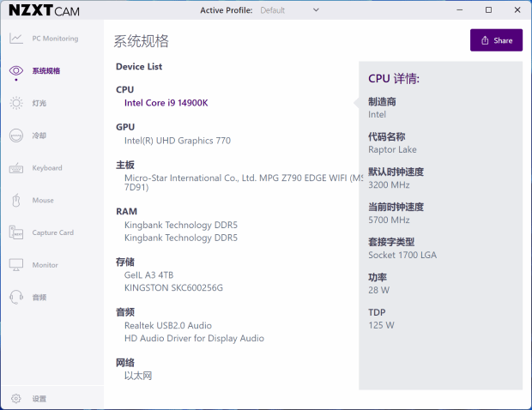Select HD Audio Driver for Display Audio

click(x=194, y=339)
